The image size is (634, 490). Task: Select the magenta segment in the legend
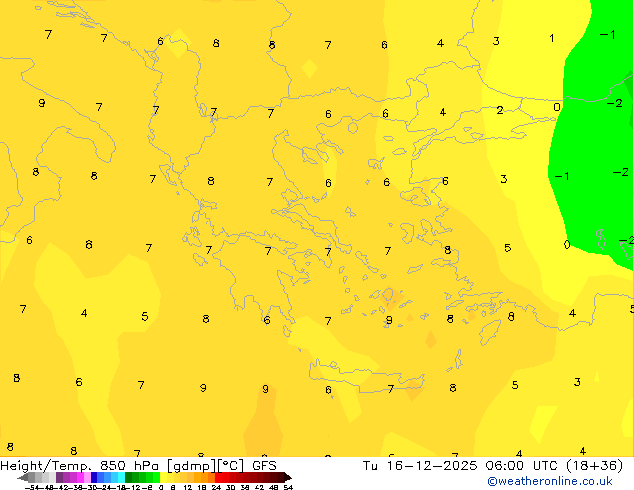tap(76, 477)
